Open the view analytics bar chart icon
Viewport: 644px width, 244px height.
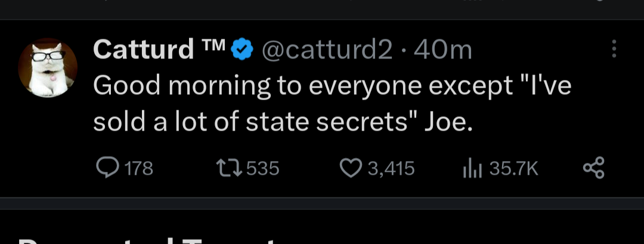(x=472, y=169)
